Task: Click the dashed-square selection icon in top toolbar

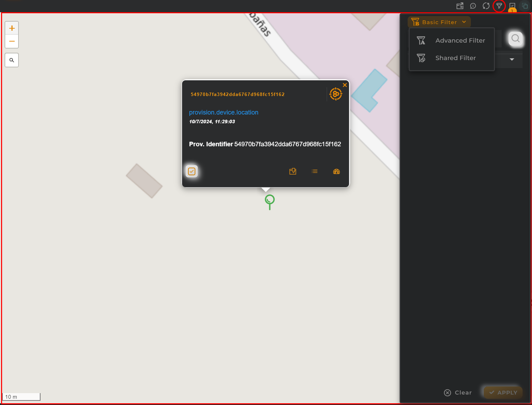Action: [525, 6]
